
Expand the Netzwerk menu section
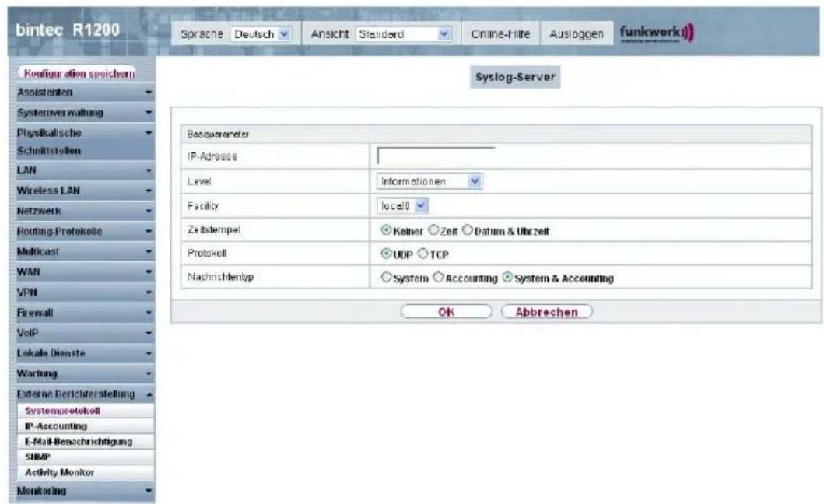point(82,211)
